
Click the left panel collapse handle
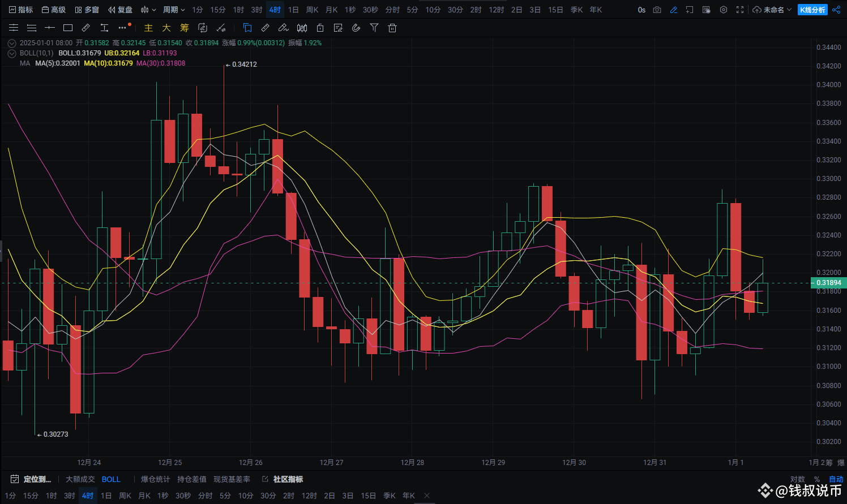(x=1, y=251)
